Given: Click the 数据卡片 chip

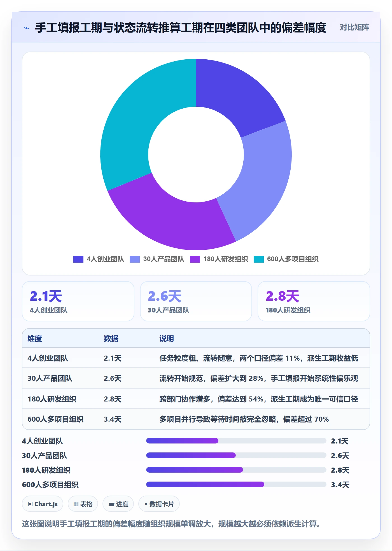Looking at the screenshot, I should coord(159,504).
